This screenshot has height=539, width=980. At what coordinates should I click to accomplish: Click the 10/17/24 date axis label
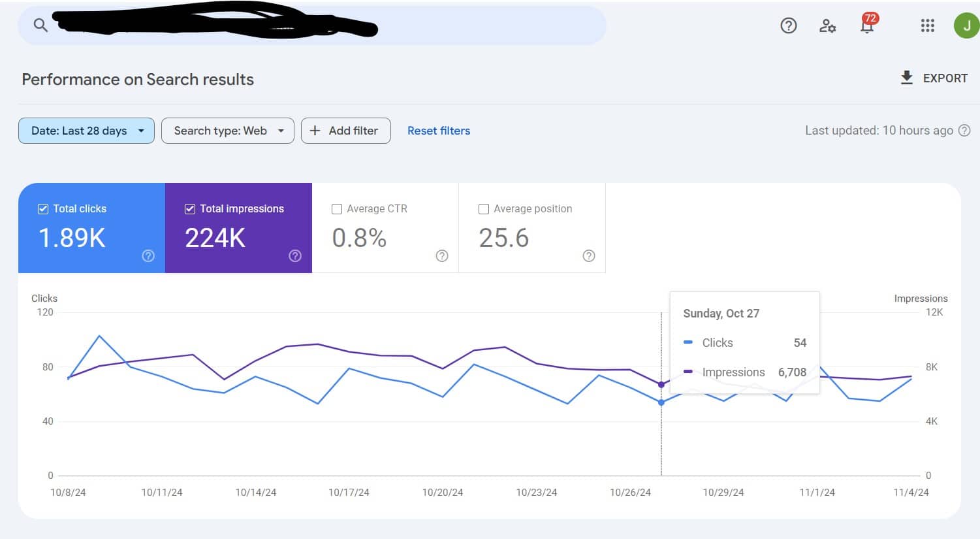(349, 493)
